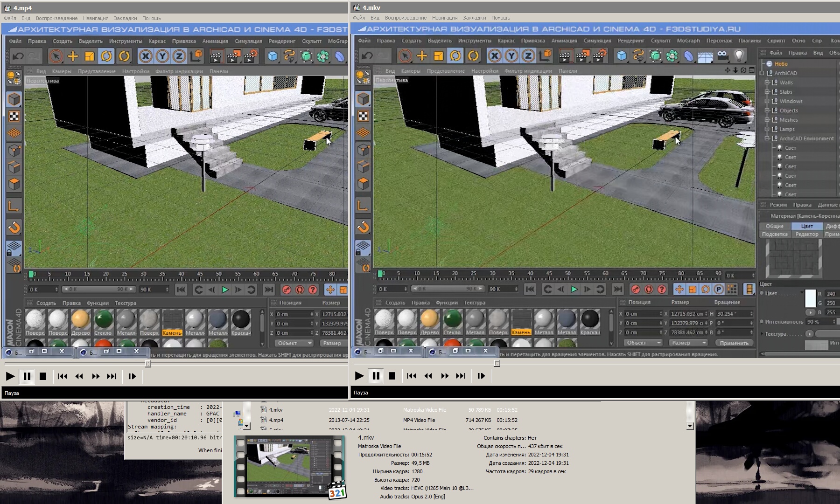Click the magnet snap icon in 4.mkv window
Screen dimensions: 840x504
tap(364, 227)
